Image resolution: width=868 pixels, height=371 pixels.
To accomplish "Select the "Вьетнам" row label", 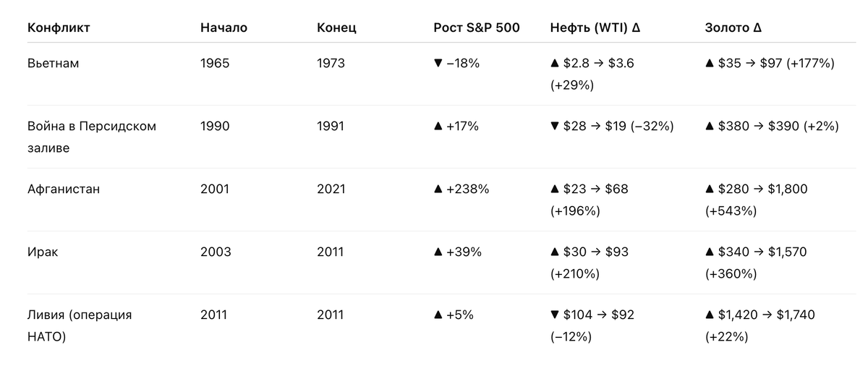I will click(x=53, y=64).
